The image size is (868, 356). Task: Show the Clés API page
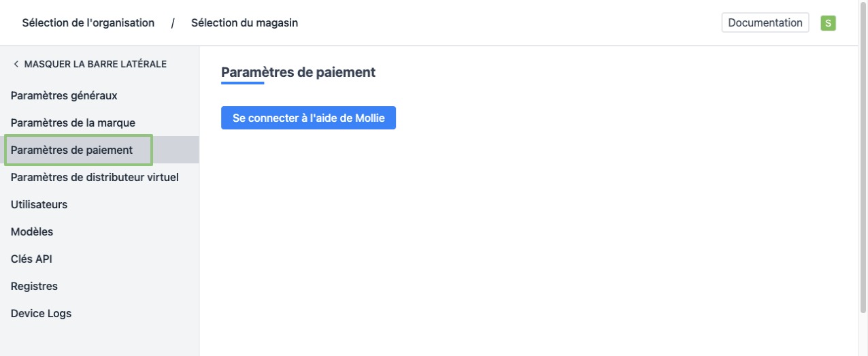pyautogui.click(x=31, y=259)
